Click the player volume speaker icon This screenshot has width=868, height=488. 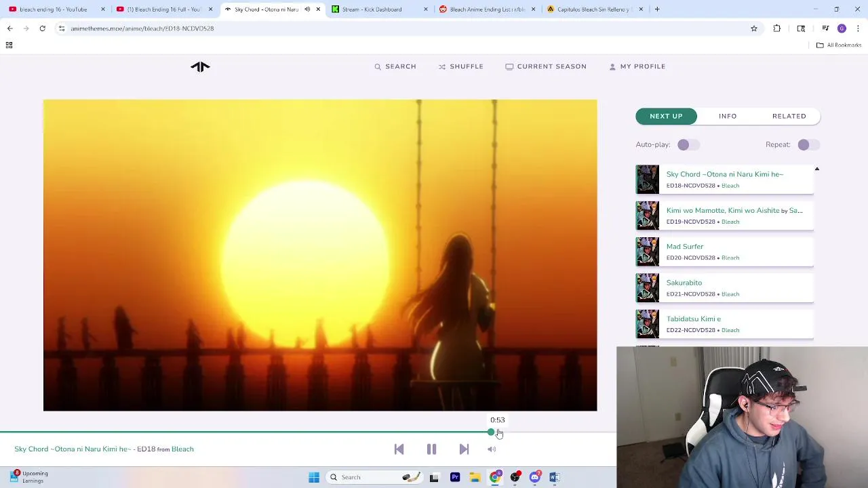coord(492,449)
